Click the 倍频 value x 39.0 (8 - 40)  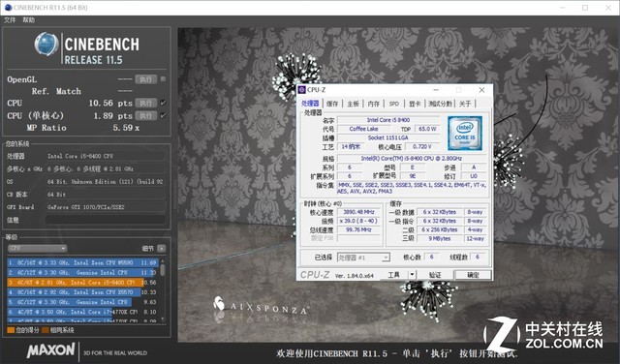pyautogui.click(x=358, y=221)
